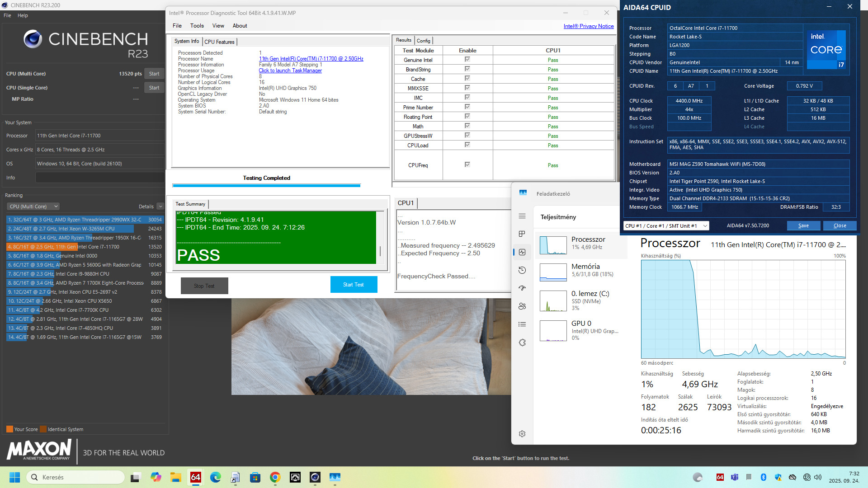
Task: Select Memória performance thumbnail
Action: pyautogui.click(x=553, y=272)
